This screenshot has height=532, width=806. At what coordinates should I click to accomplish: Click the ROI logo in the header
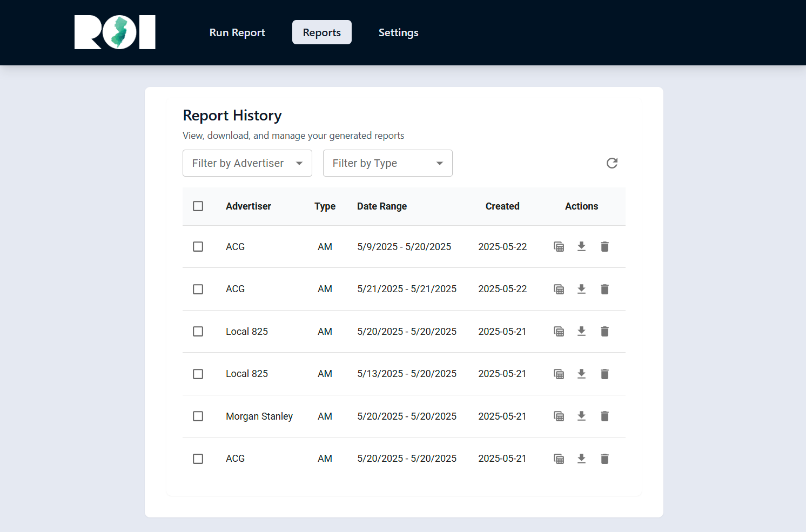tap(115, 32)
